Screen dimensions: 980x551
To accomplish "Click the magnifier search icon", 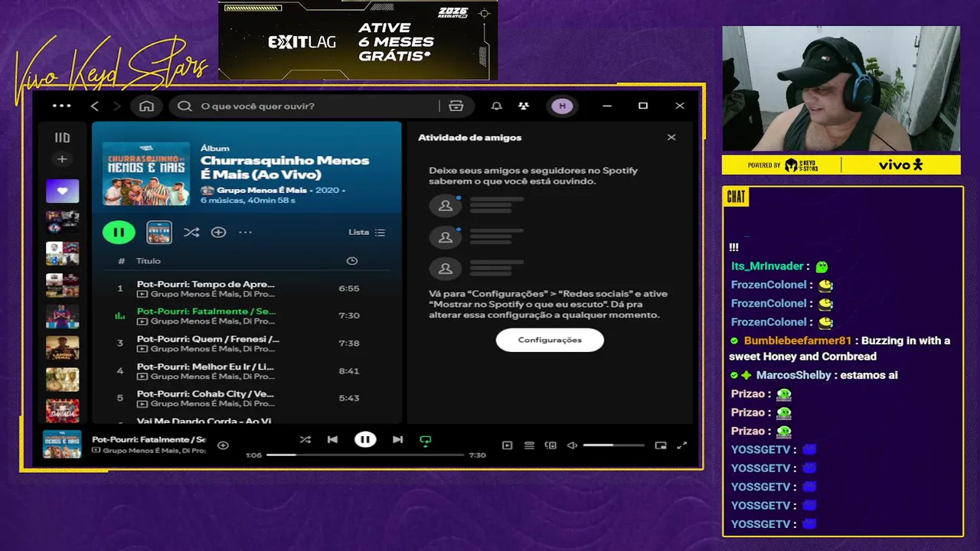I will click(x=185, y=106).
